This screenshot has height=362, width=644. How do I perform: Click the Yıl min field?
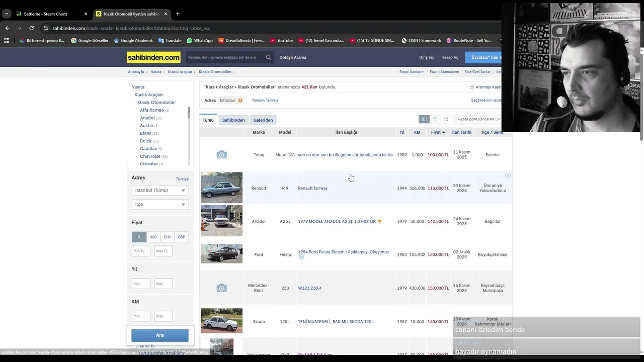[x=141, y=284]
